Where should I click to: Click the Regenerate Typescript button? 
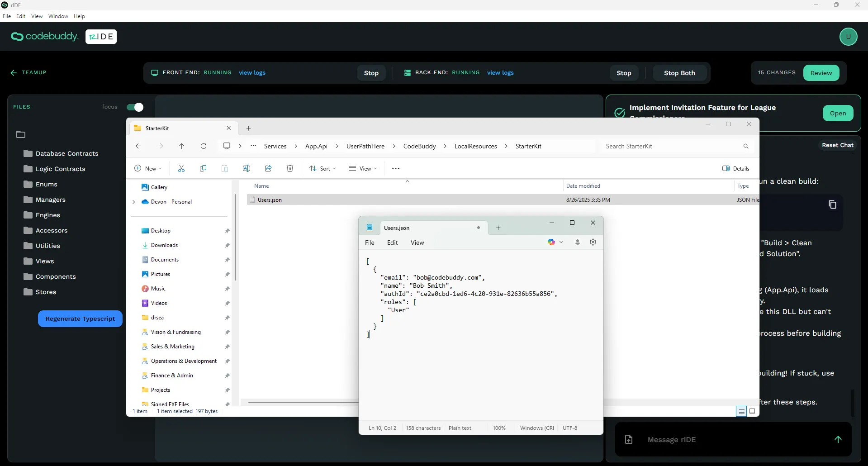(80, 319)
